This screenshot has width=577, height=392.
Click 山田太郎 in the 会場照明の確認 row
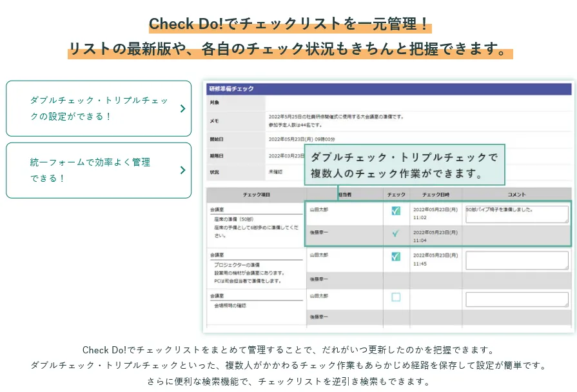(x=318, y=295)
